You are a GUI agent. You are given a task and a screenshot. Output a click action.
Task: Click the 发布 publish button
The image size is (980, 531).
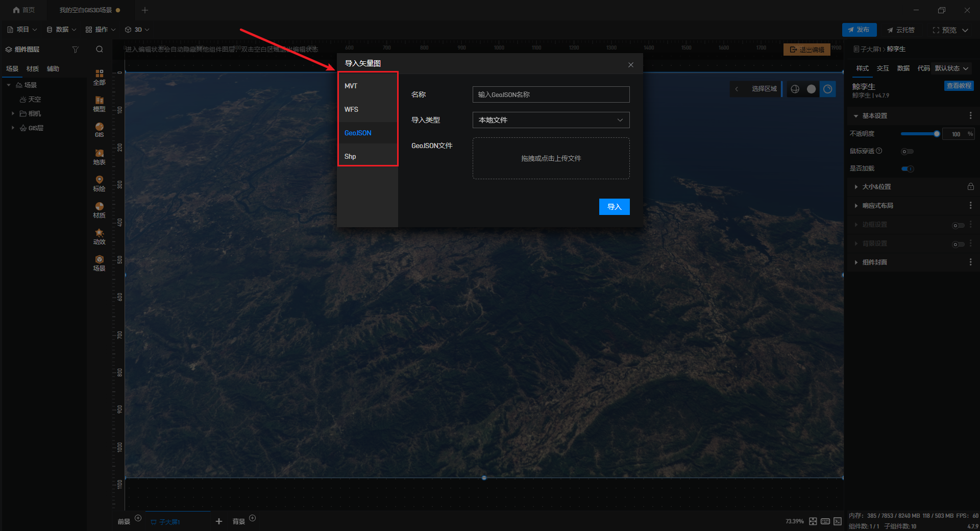[859, 30]
